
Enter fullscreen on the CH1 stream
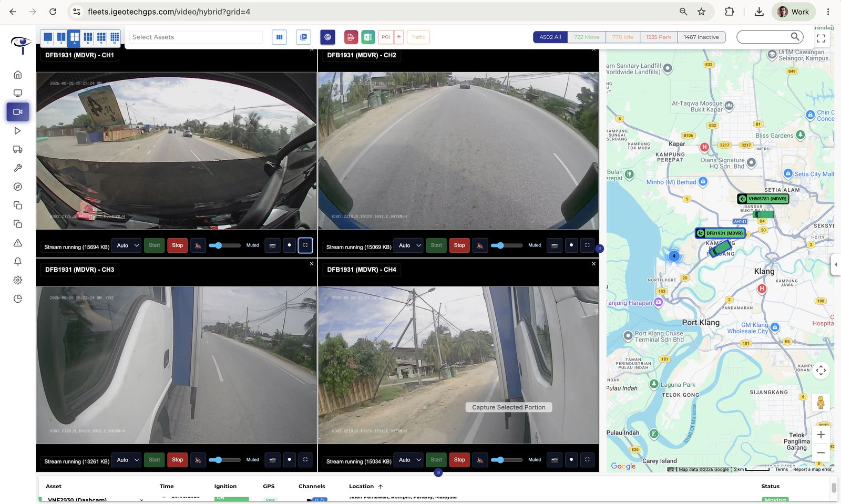(305, 245)
